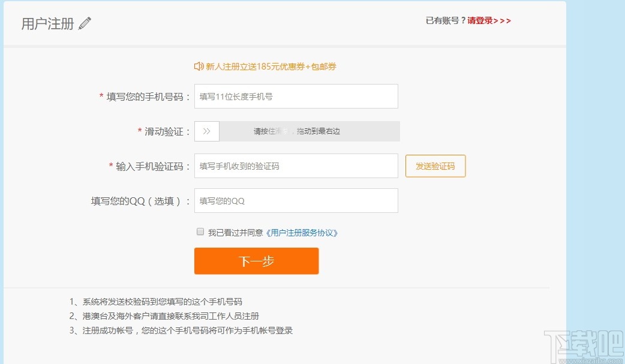Click the 港澳台及海外客户 note line

170,316
